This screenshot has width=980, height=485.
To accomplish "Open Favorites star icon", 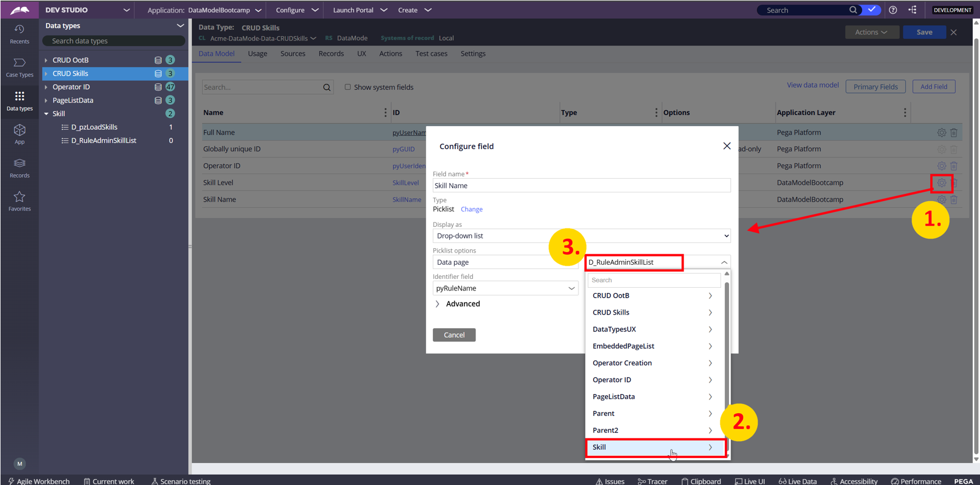I will point(19,201).
